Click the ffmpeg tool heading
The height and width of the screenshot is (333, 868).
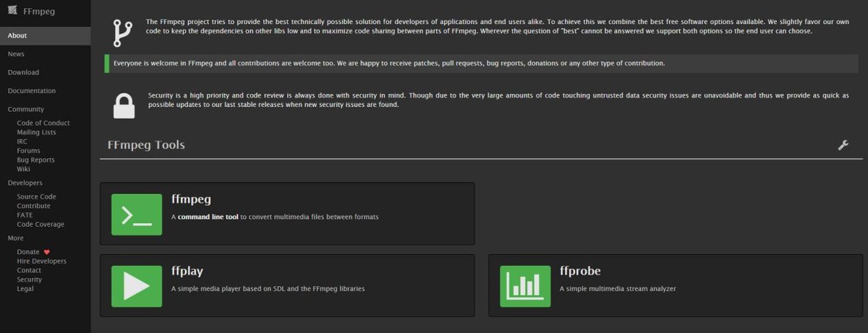pyautogui.click(x=191, y=199)
